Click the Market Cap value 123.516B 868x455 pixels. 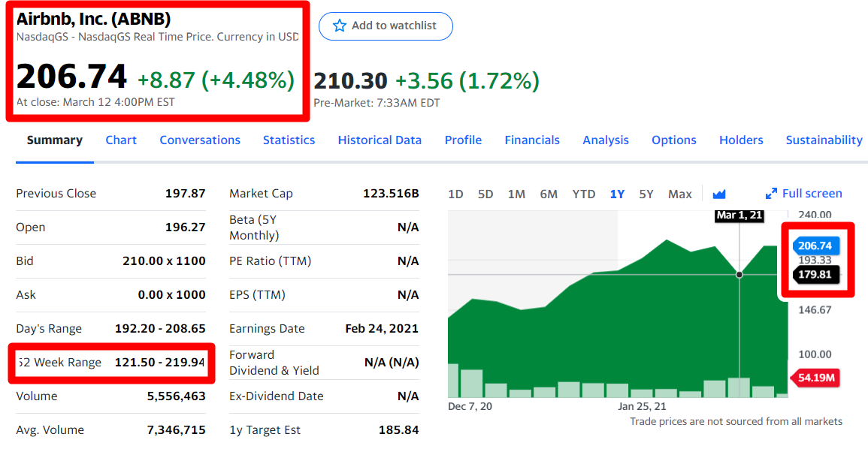(x=391, y=194)
